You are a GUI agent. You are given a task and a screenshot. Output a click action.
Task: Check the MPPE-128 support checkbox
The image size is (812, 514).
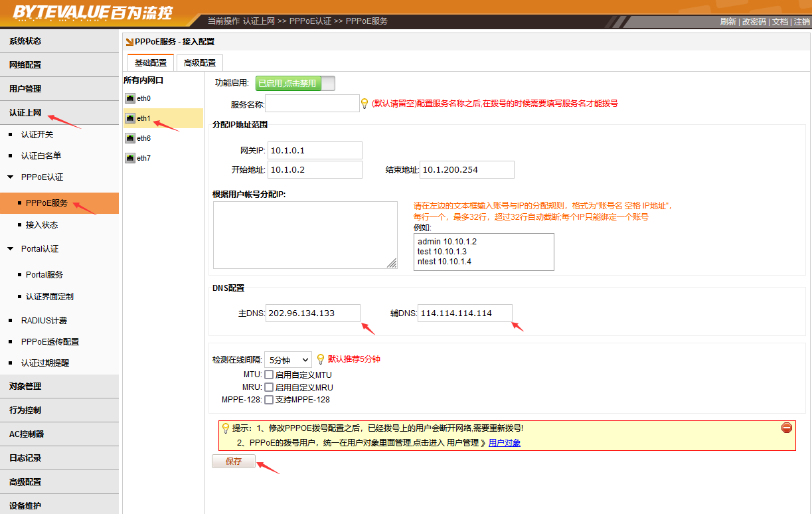(269, 400)
